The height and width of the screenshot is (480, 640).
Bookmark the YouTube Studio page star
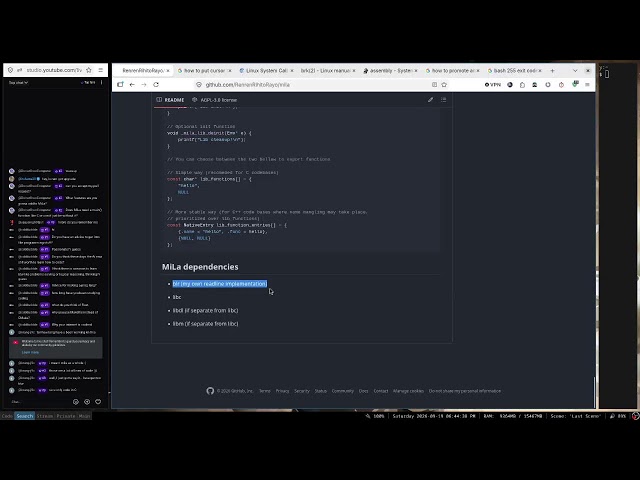[x=89, y=70]
